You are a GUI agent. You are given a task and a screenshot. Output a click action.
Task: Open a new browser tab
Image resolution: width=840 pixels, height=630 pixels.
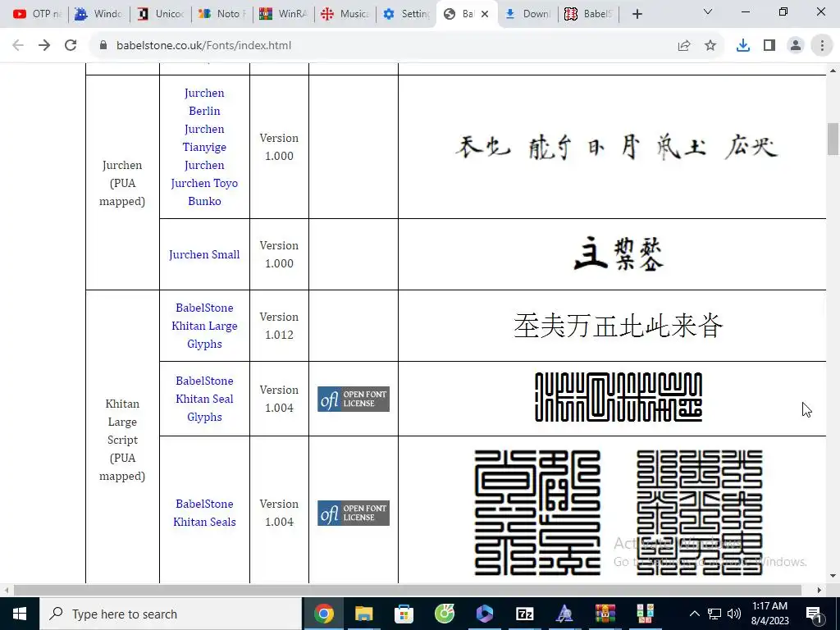click(x=637, y=14)
